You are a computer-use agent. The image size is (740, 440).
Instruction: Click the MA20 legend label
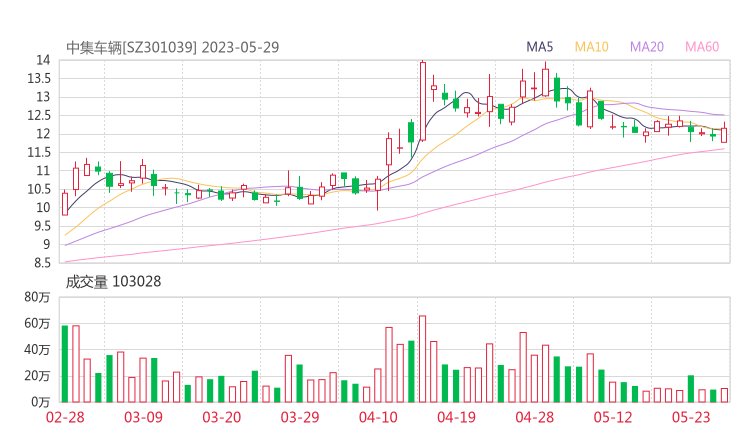click(647, 47)
